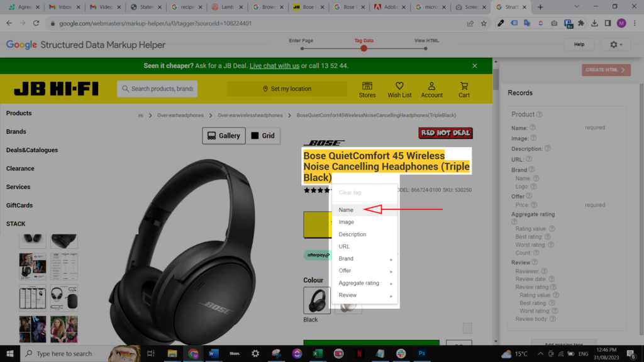Open Deals&Catalogues in the side menu

[32, 150]
